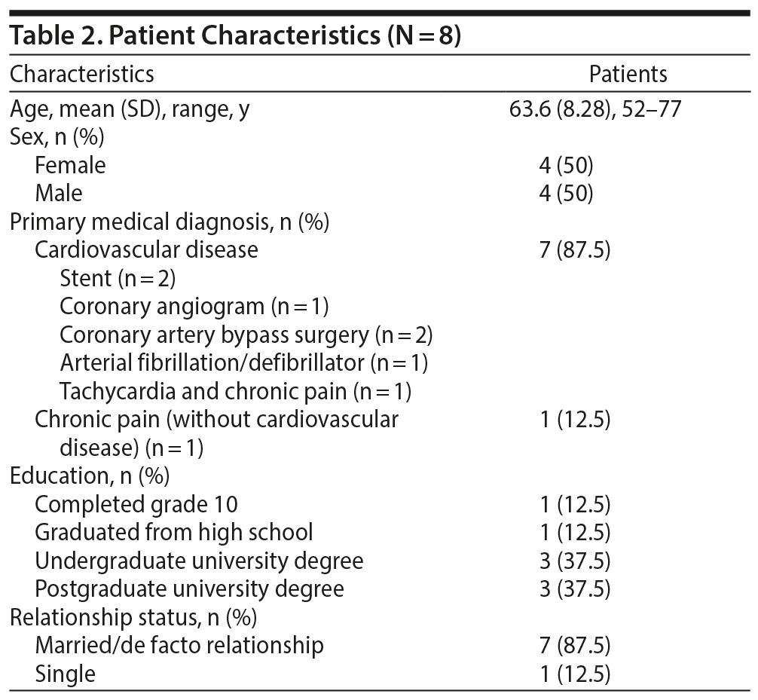Select the age value "63.6 (8.28), 52–77"
Screen dimensions: 758x700
coord(595,109)
